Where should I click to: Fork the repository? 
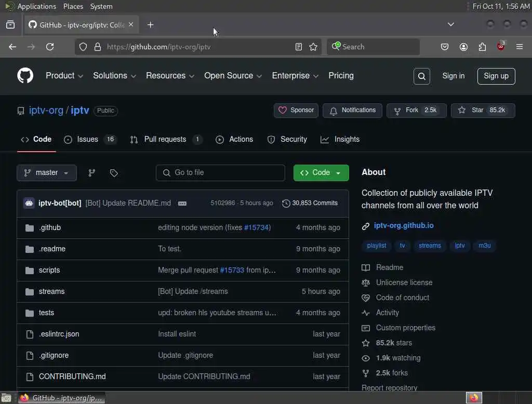click(416, 111)
